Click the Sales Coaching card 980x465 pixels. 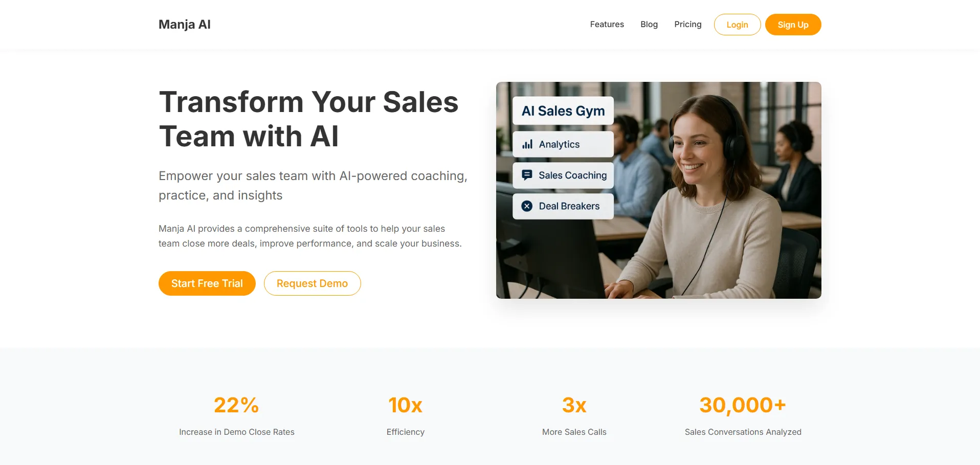pyautogui.click(x=563, y=175)
